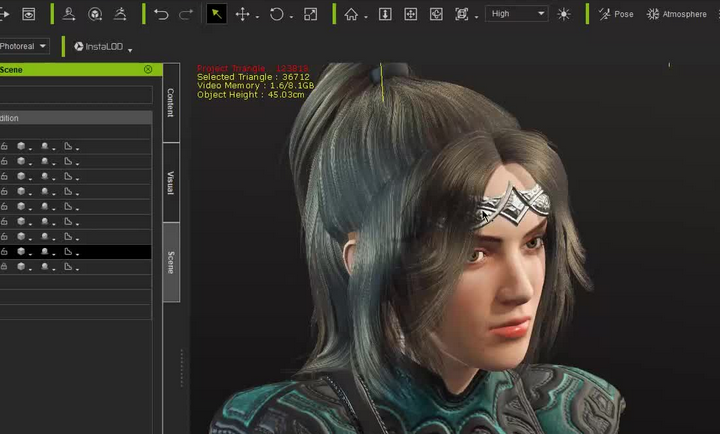Screen dimensions: 720x434
Task: Select the Move tool
Action: point(242,14)
